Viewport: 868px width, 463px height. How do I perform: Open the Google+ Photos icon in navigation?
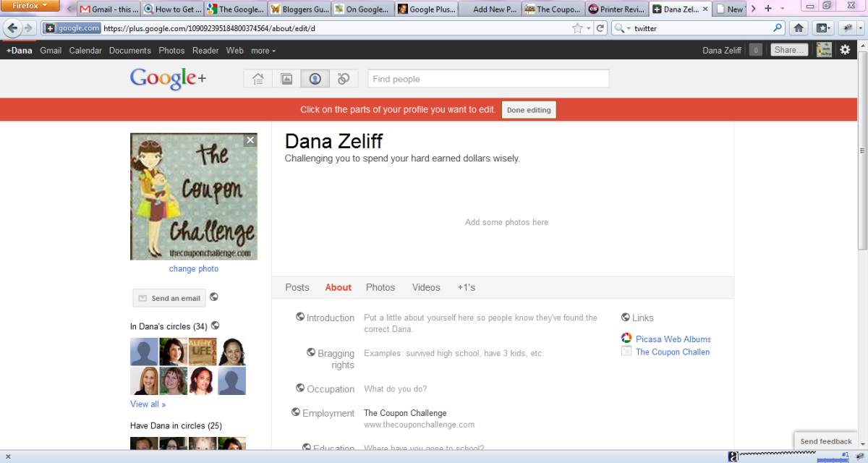pyautogui.click(x=286, y=79)
